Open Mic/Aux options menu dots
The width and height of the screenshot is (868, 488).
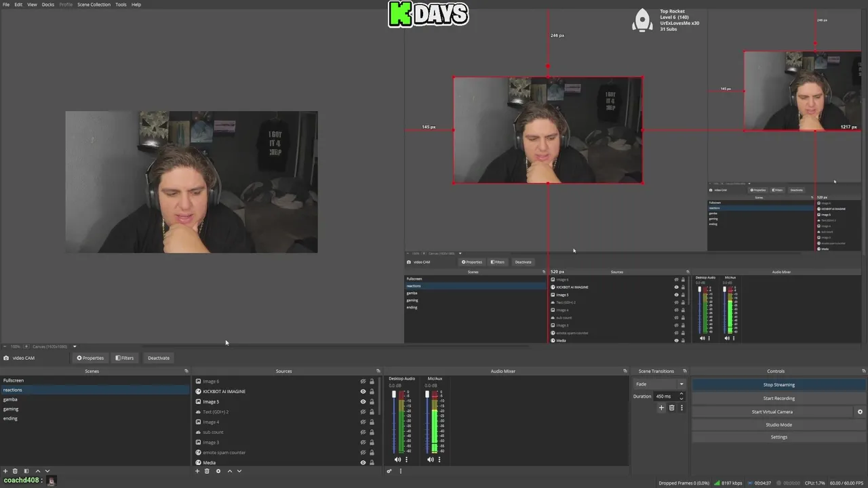tap(439, 460)
